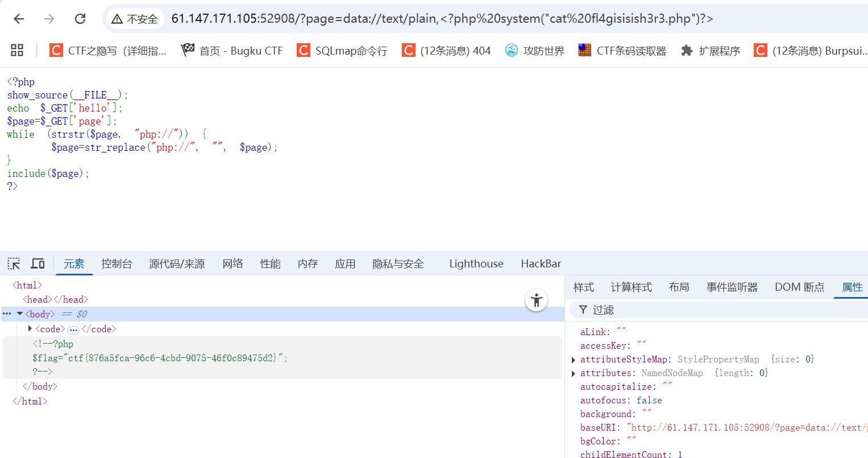The image size is (868, 458).
Task: Expand the attributes NamedNodeMap property
Action: [x=574, y=373]
